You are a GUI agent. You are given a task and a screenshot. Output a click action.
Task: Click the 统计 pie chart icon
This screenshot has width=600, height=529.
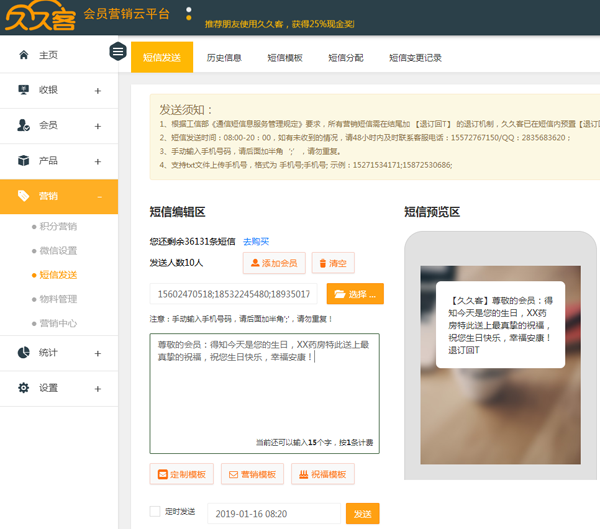[x=24, y=352]
